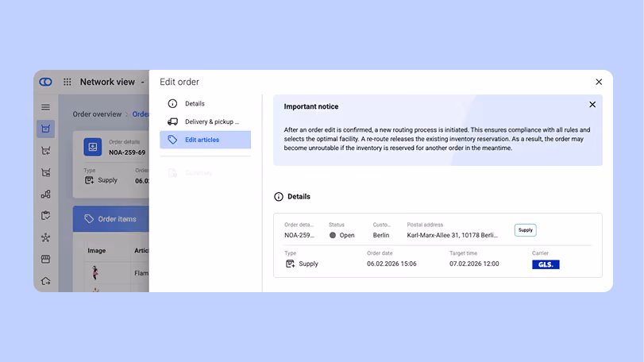Click the Supply type icon in details card
This screenshot has height=362, width=644.
coord(290,264)
